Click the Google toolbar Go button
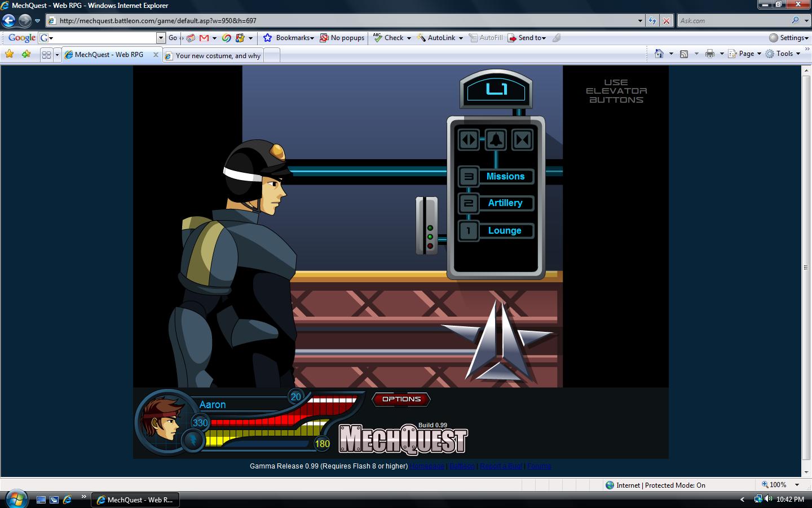 pyautogui.click(x=173, y=38)
